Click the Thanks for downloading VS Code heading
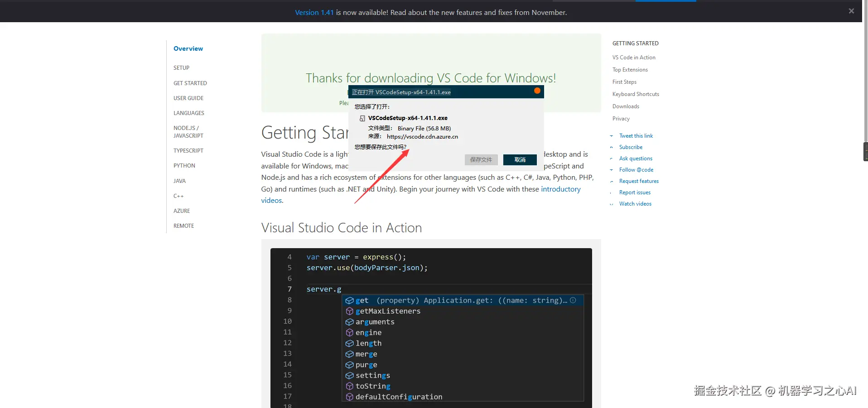The width and height of the screenshot is (868, 408). (x=431, y=78)
